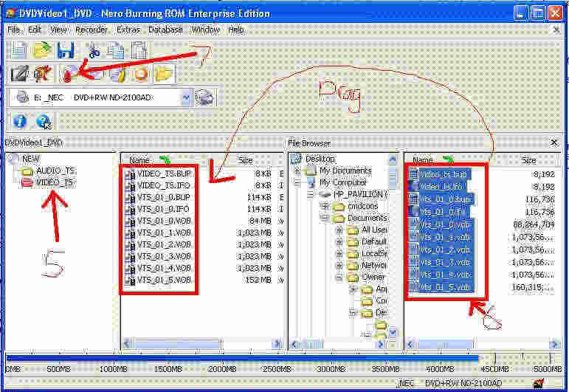Select the cmdcons folder in tree
569x392 pixels.
(363, 206)
